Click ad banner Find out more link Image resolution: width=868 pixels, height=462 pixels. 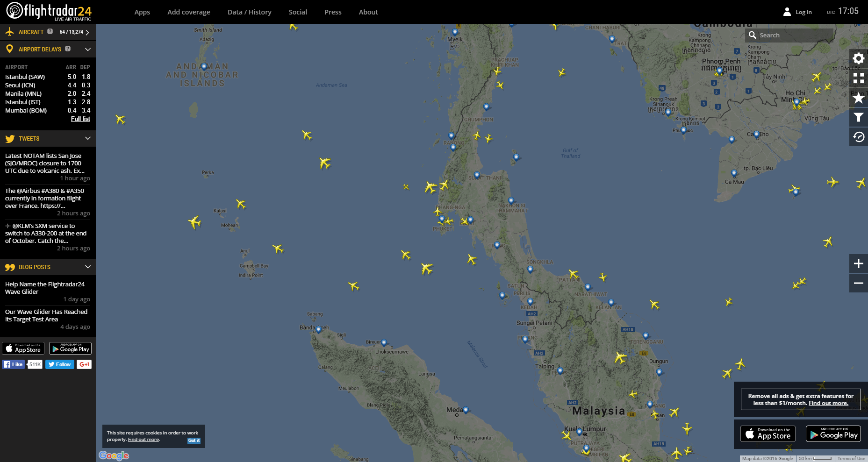[x=828, y=403]
